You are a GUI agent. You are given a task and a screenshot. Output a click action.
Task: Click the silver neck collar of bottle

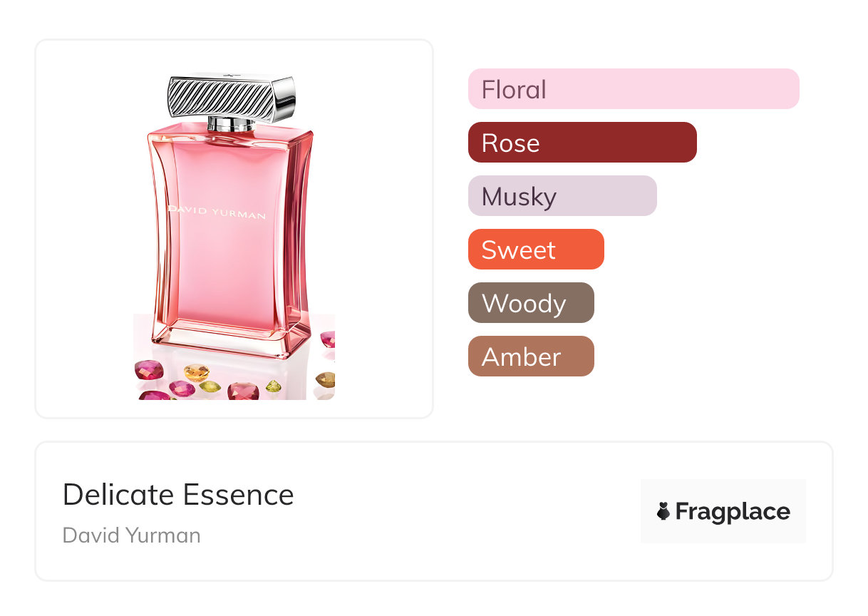click(231, 124)
